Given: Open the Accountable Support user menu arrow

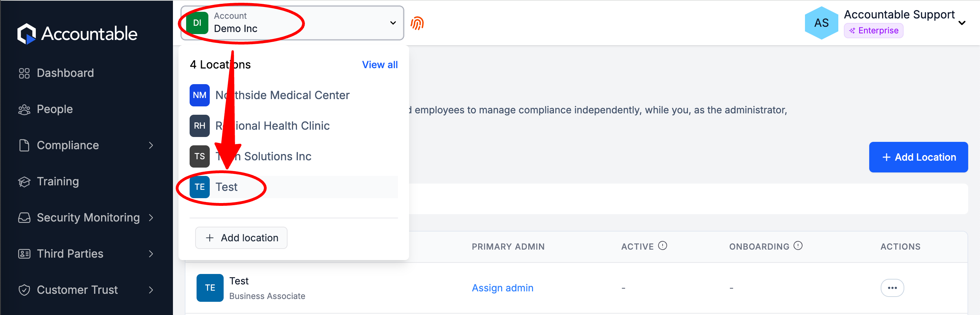Looking at the screenshot, I should click(962, 23).
